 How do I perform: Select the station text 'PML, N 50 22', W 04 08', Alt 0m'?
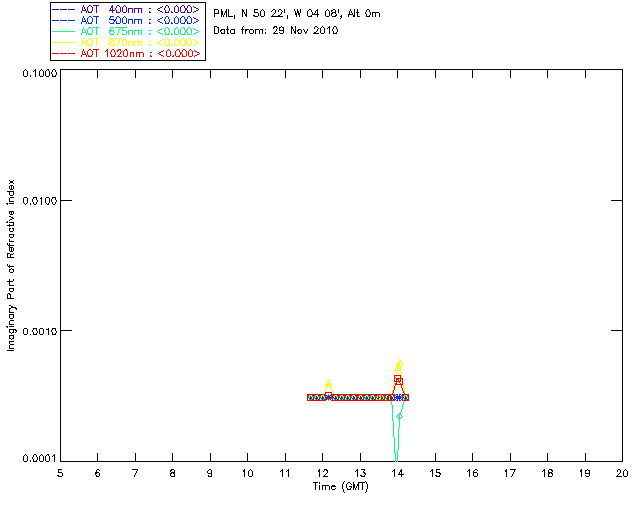297,14
